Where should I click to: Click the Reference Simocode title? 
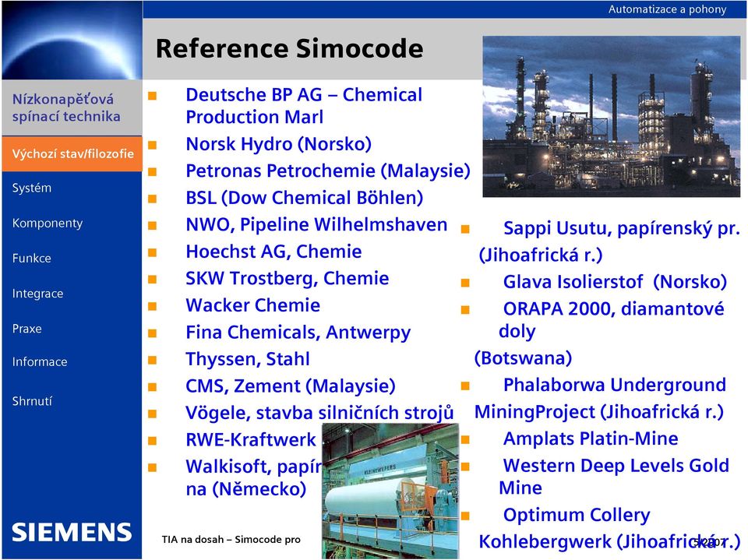point(290,48)
